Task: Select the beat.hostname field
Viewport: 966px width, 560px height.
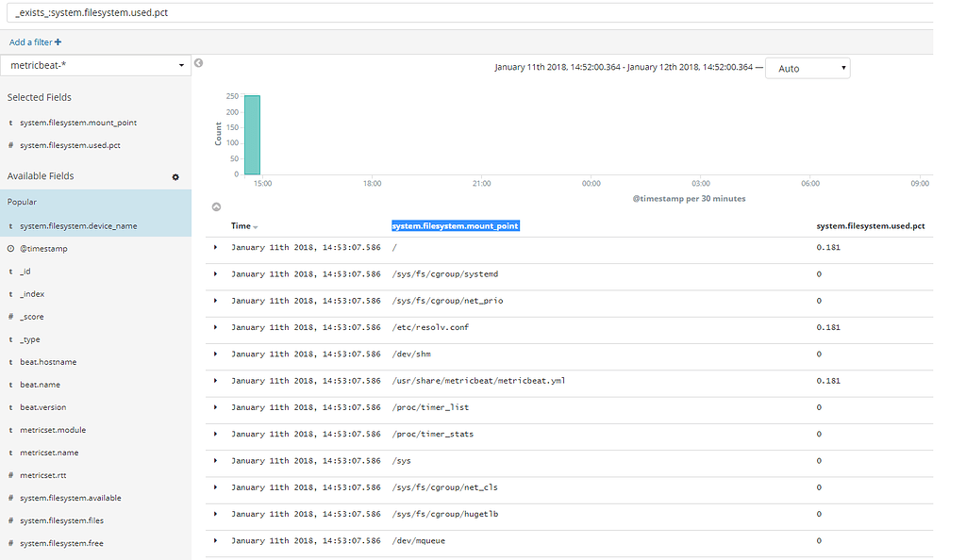Action: pyautogui.click(x=48, y=362)
